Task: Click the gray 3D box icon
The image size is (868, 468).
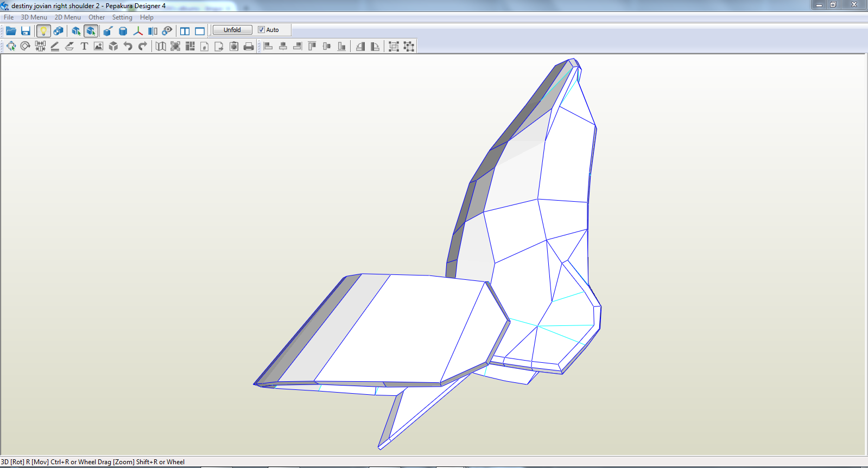Action: 113,46
